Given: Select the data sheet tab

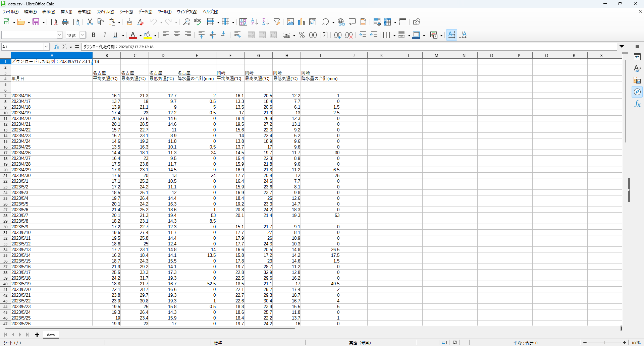Looking at the screenshot, I should tap(51, 335).
